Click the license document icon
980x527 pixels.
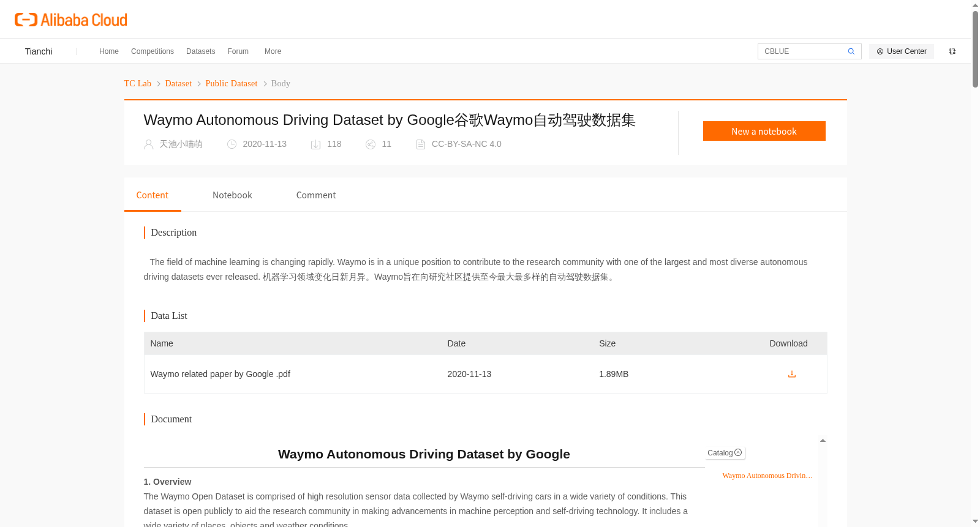421,144
